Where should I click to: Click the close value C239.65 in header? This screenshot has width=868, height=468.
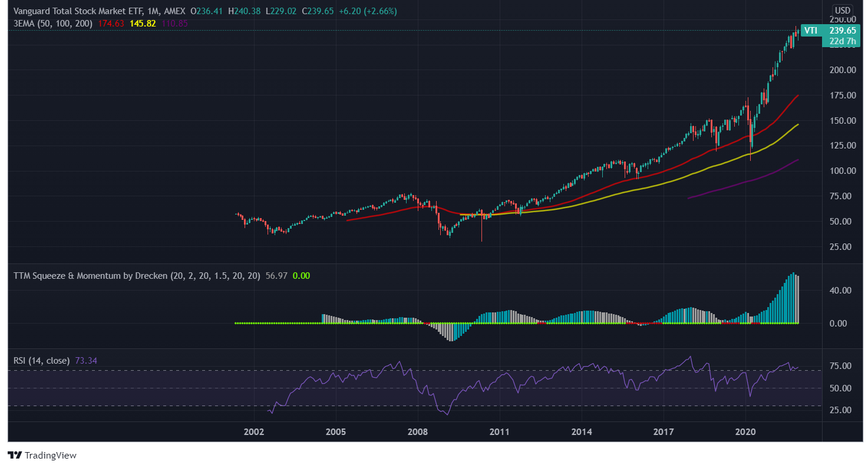[x=318, y=11]
